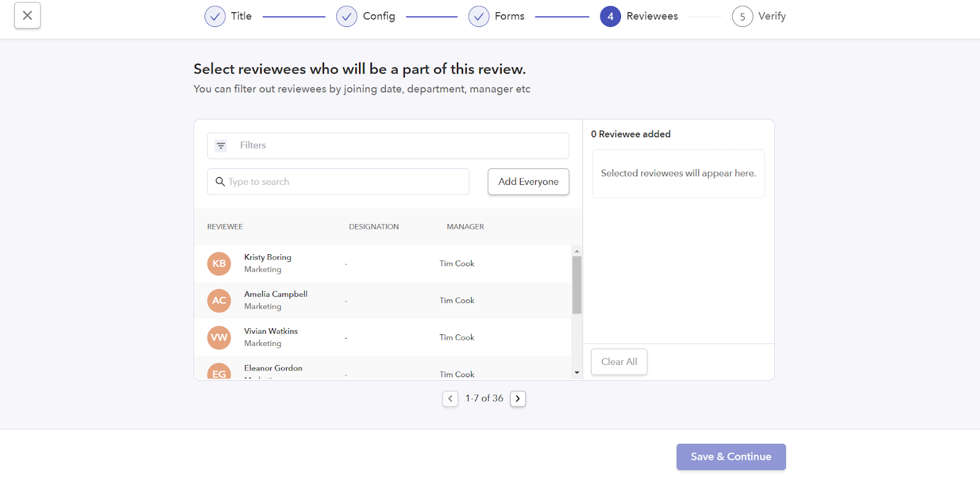Viewport: 980px width, 477px height.
Task: Focus the Type to search field
Action: click(338, 182)
